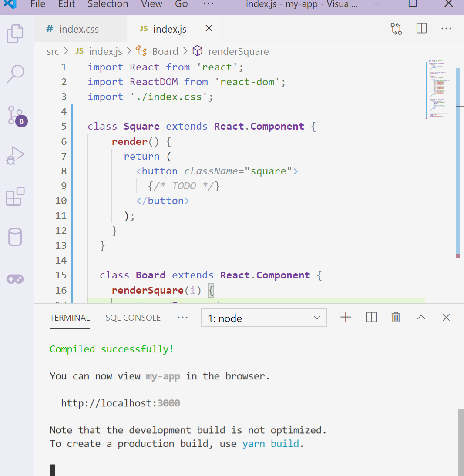This screenshot has height=476, width=464.
Task: Click the 'yarn build' text in the terminal
Action: pos(271,444)
